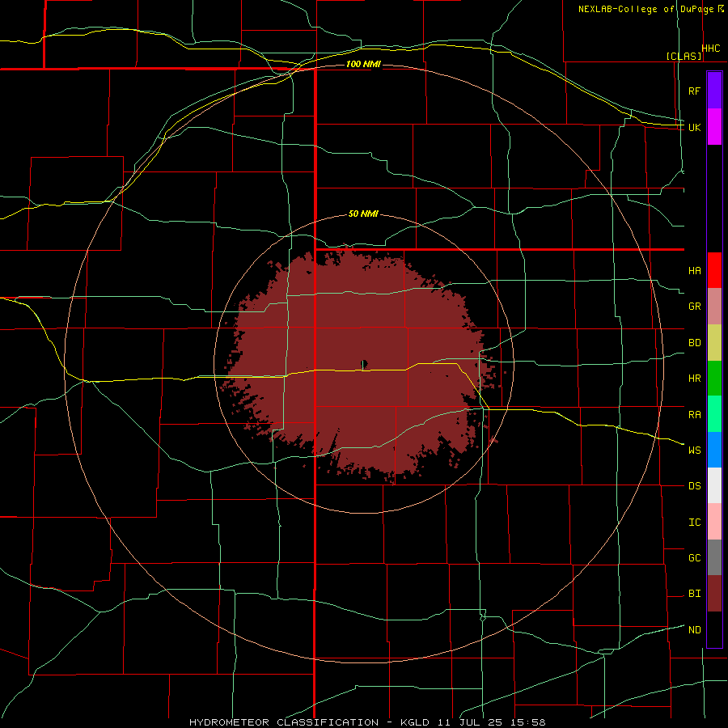Click the HA red legend swatch
This screenshot has height=728, width=728.
[x=714, y=270]
